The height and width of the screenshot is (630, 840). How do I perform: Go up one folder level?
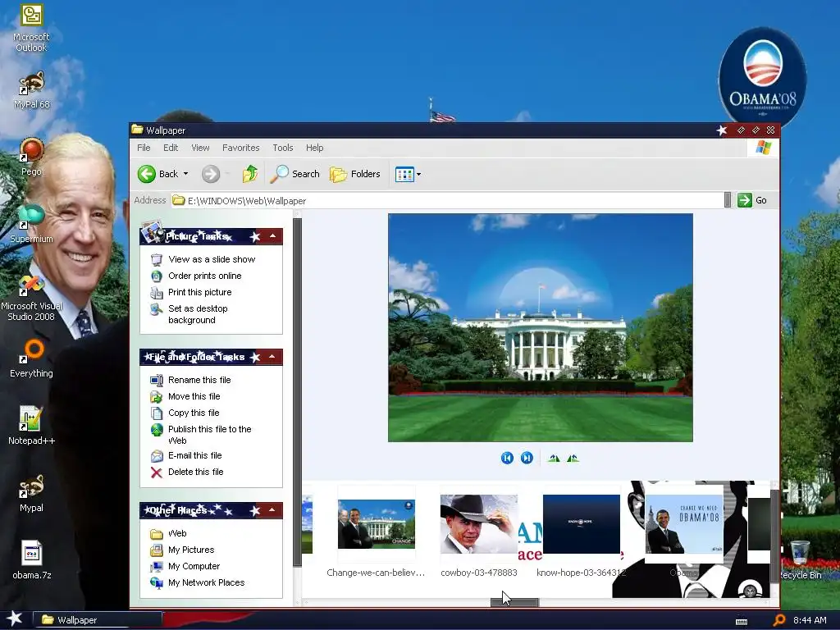pyautogui.click(x=249, y=174)
